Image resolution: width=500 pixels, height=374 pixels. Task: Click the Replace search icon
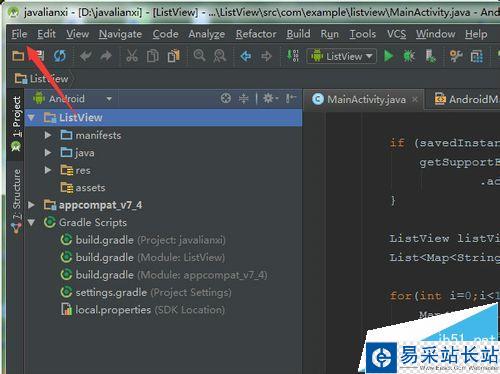220,56
